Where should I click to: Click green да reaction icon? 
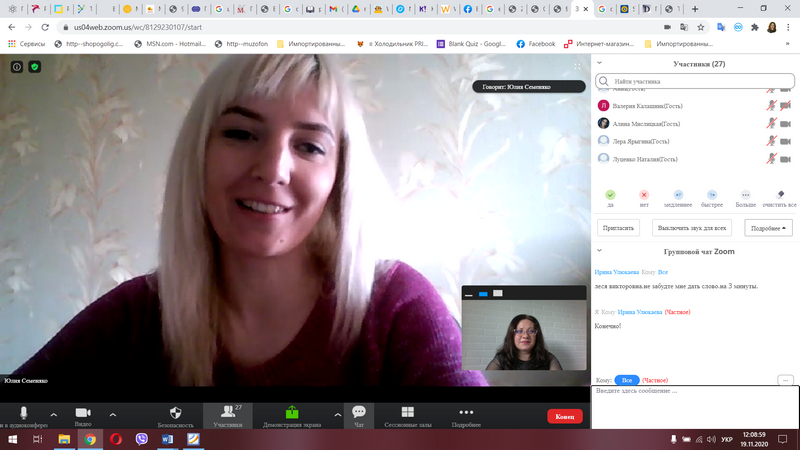click(610, 195)
